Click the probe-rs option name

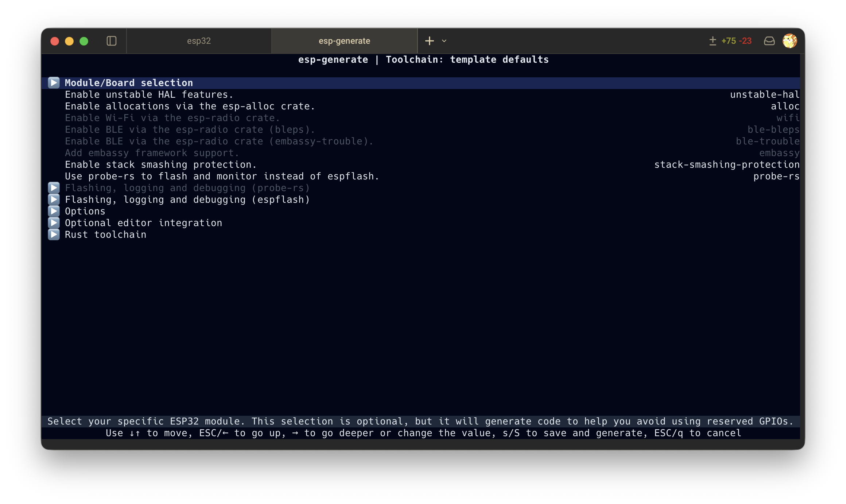coord(776,176)
